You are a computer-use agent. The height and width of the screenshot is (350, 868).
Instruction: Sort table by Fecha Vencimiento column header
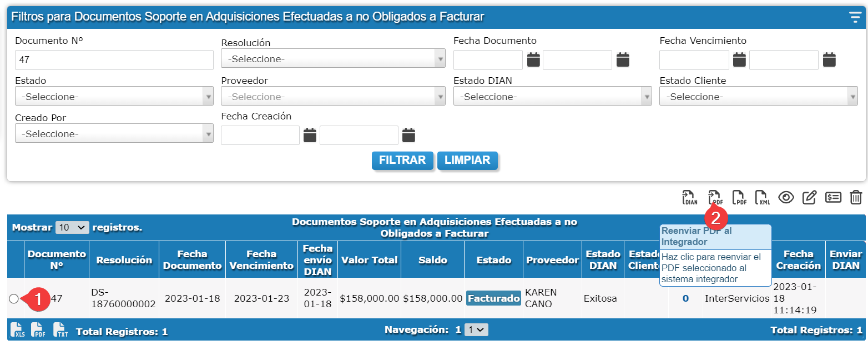click(261, 260)
